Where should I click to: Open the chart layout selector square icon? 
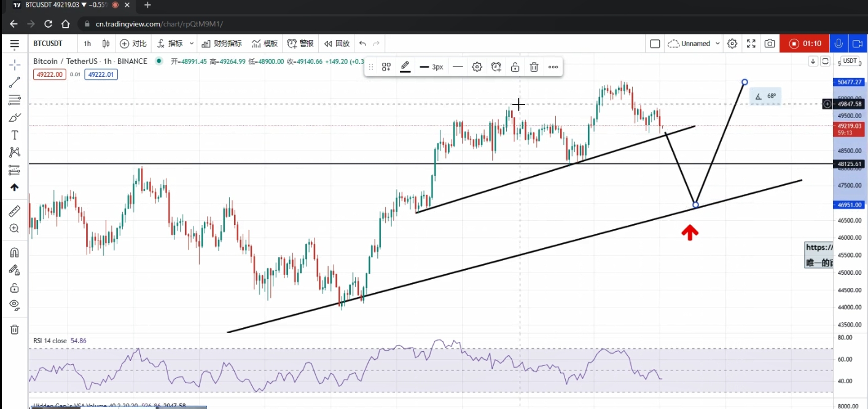pyautogui.click(x=655, y=44)
